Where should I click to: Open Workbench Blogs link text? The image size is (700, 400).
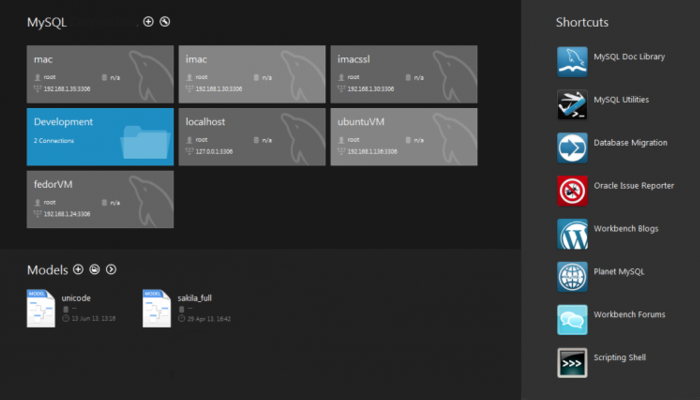[626, 228]
